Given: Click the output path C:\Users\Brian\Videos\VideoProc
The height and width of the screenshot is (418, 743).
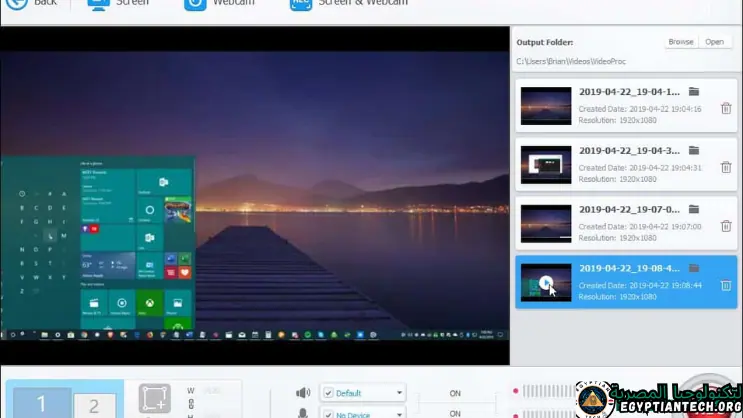Looking at the screenshot, I should coord(571,61).
